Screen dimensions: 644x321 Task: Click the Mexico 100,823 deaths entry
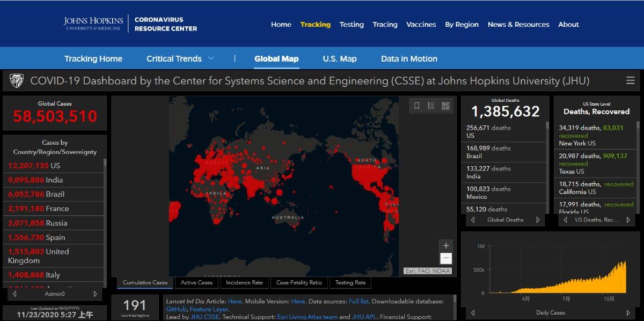point(504,193)
